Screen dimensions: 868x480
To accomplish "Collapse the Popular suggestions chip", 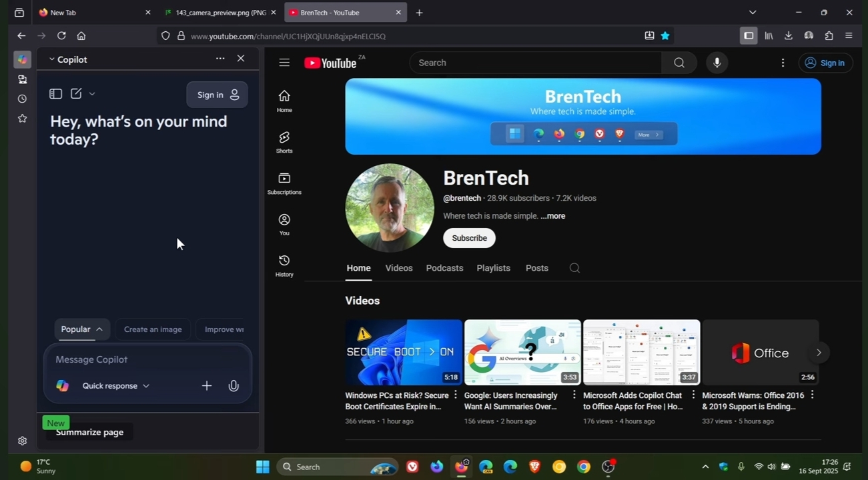I will 82,329.
